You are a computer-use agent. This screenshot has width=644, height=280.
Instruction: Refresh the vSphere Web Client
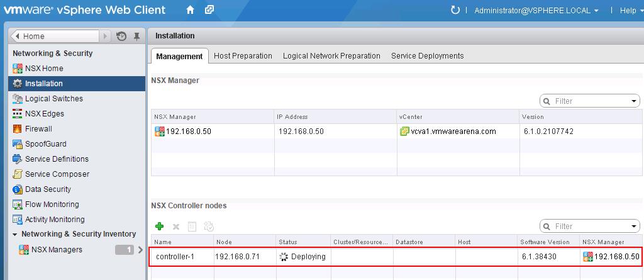click(455, 10)
